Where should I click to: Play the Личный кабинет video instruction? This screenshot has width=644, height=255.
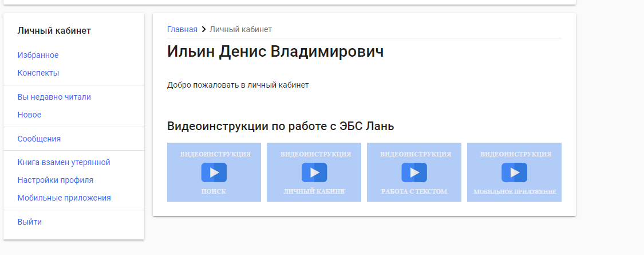tap(314, 172)
